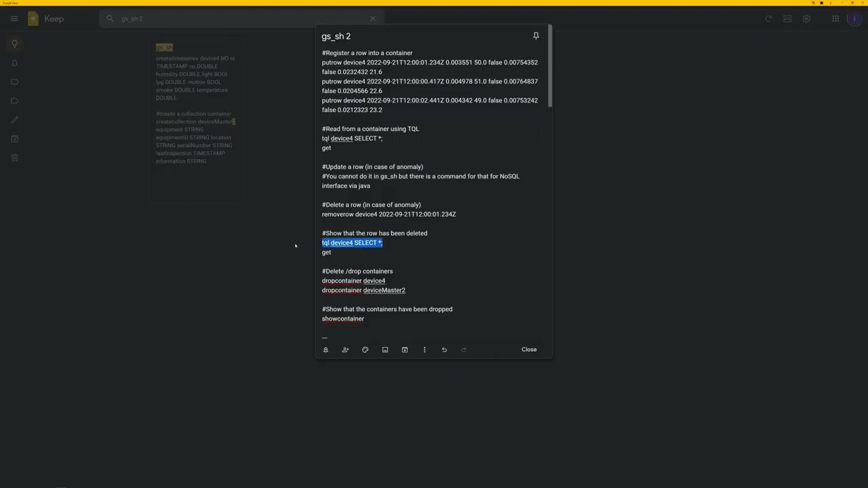
Task: Click the redo arrow in note toolbar
Action: pyautogui.click(x=464, y=350)
